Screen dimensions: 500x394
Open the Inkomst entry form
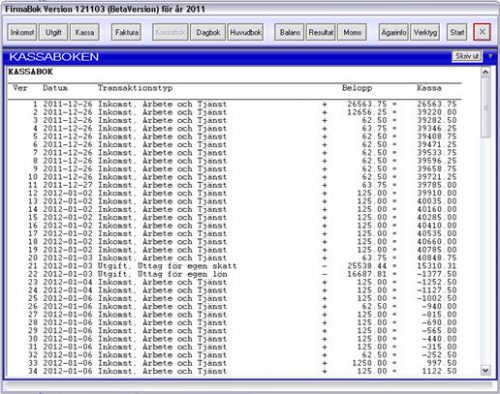coord(22,33)
